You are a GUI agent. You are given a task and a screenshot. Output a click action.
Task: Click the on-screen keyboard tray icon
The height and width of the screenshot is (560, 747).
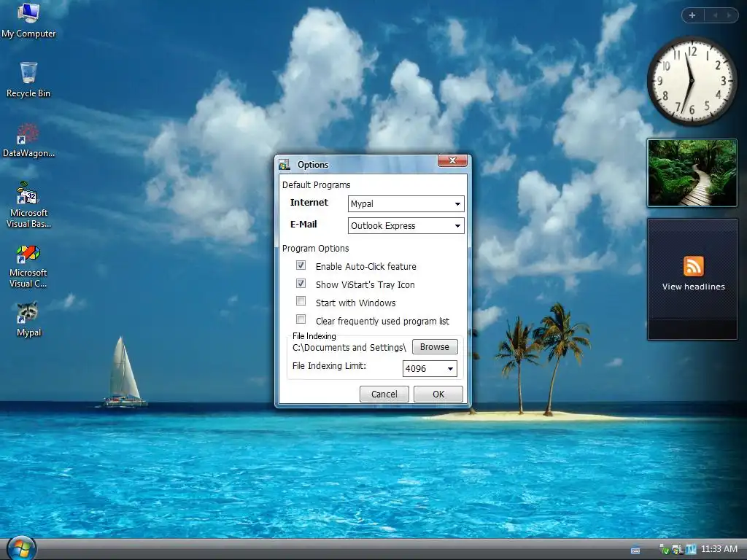[635, 551]
